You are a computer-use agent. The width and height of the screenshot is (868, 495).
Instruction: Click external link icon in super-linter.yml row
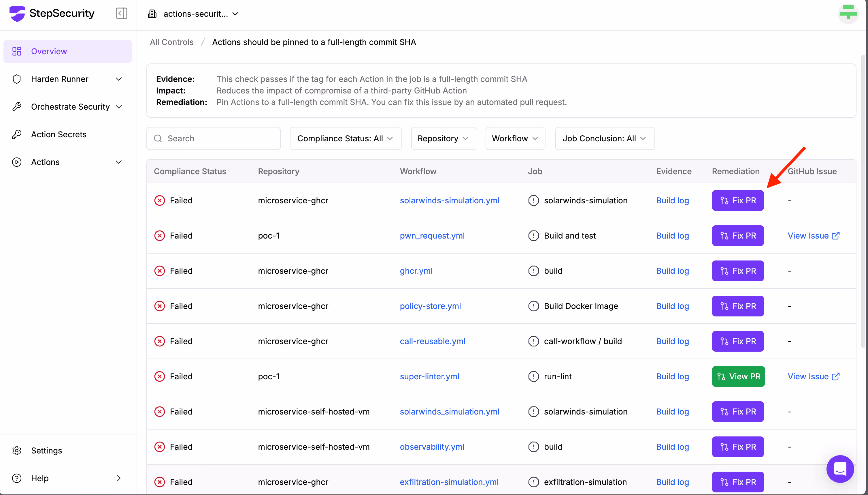pyautogui.click(x=836, y=376)
